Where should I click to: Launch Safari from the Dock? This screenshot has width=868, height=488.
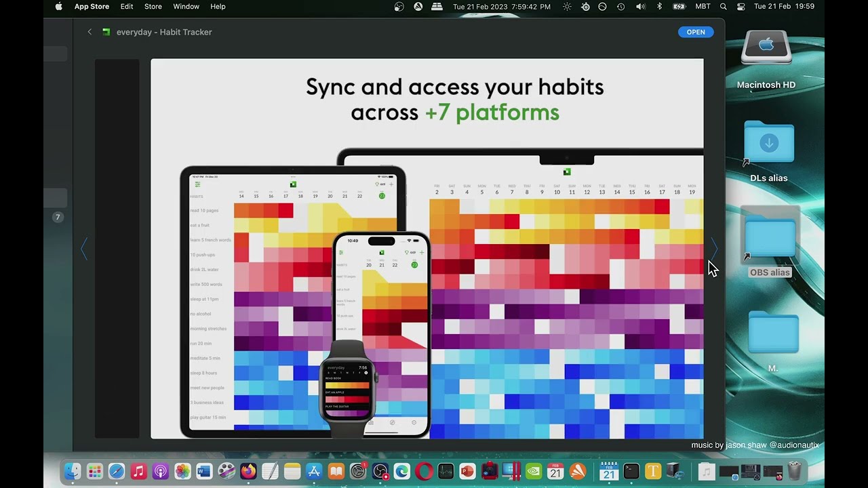[117, 471]
